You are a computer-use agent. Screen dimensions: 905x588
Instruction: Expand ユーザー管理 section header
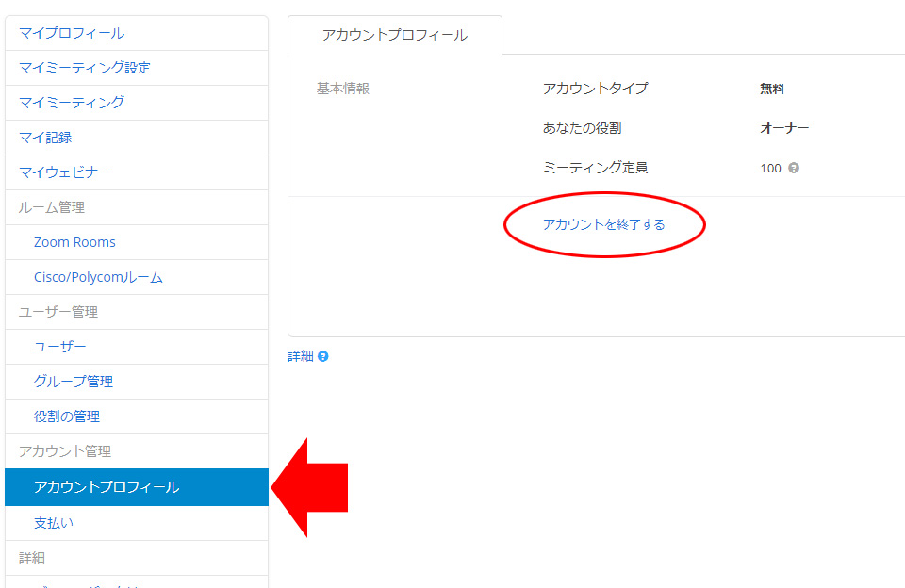58,312
